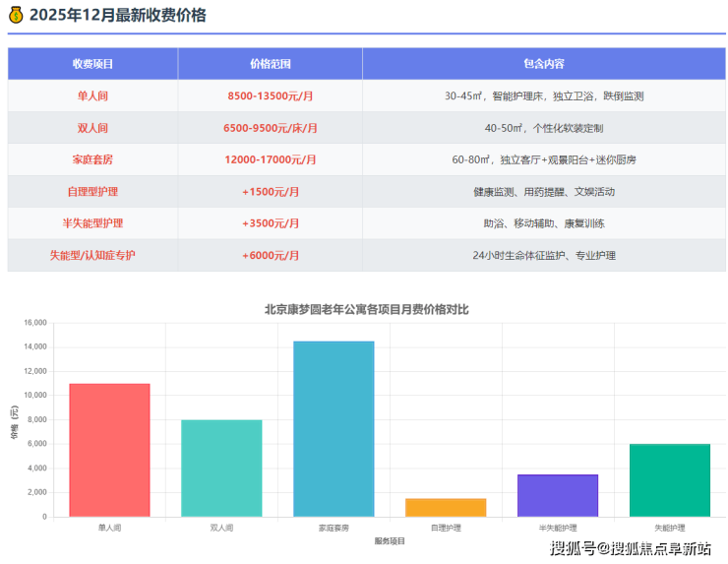Select the 双人间 row label
The image size is (728, 564).
pos(92,128)
